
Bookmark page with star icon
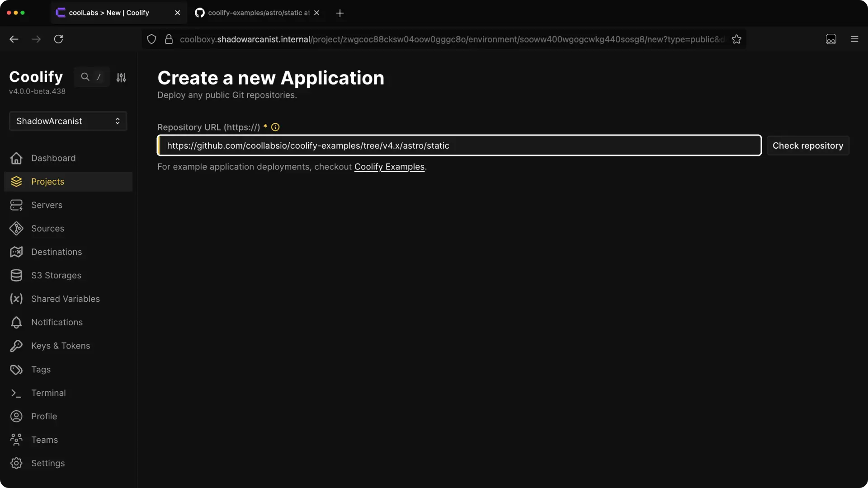point(736,39)
